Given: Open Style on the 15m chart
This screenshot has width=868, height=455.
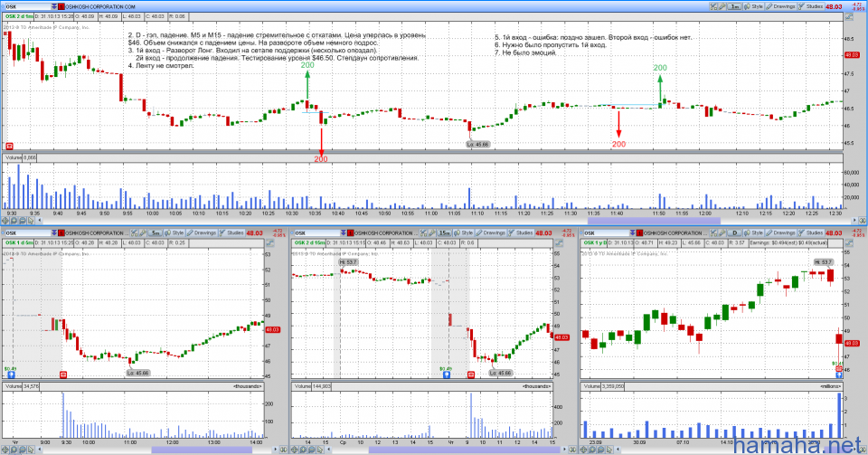Looking at the screenshot, I should [x=463, y=233].
